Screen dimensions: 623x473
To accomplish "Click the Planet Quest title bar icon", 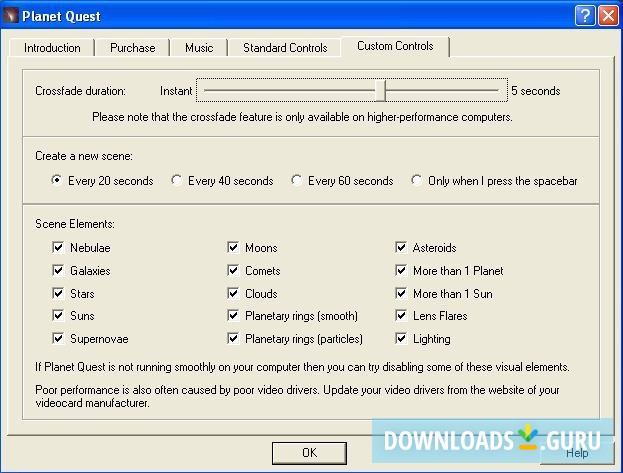I will click(10, 16).
